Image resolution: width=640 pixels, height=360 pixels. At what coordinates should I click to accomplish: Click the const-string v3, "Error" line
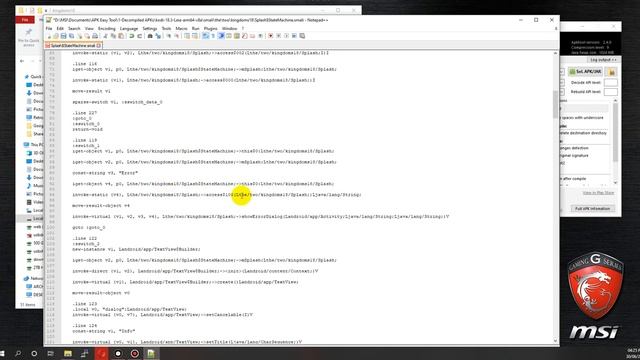pos(105,173)
